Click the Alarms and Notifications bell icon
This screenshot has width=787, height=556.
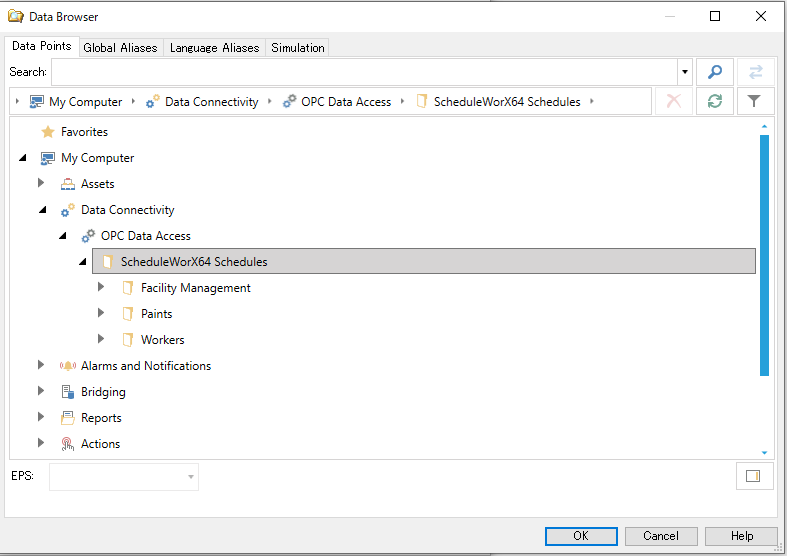pyautogui.click(x=67, y=366)
